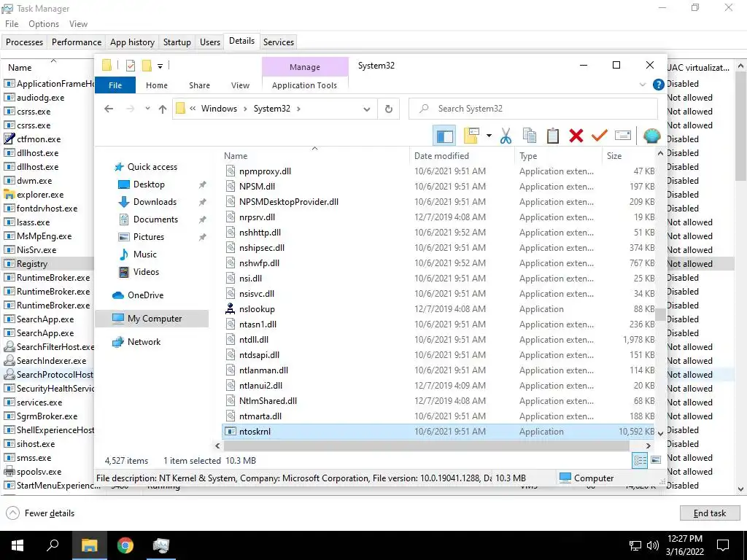Click the Rename icon in Explorer toolbar
Image resolution: width=747 pixels, height=560 pixels.
[x=623, y=136]
